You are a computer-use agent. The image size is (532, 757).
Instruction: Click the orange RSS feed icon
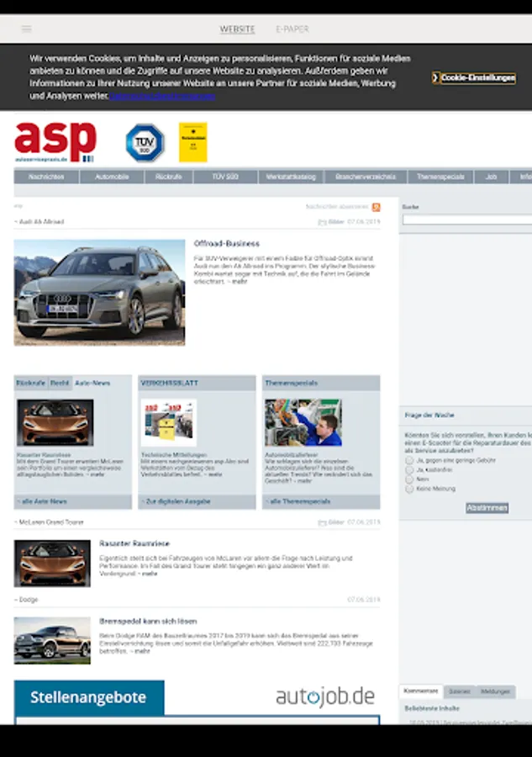pos(377,207)
